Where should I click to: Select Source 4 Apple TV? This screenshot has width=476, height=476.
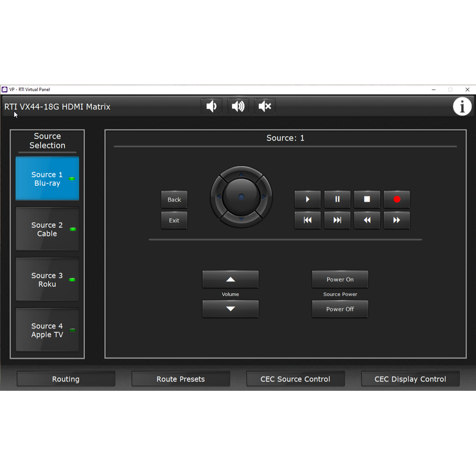click(47, 330)
